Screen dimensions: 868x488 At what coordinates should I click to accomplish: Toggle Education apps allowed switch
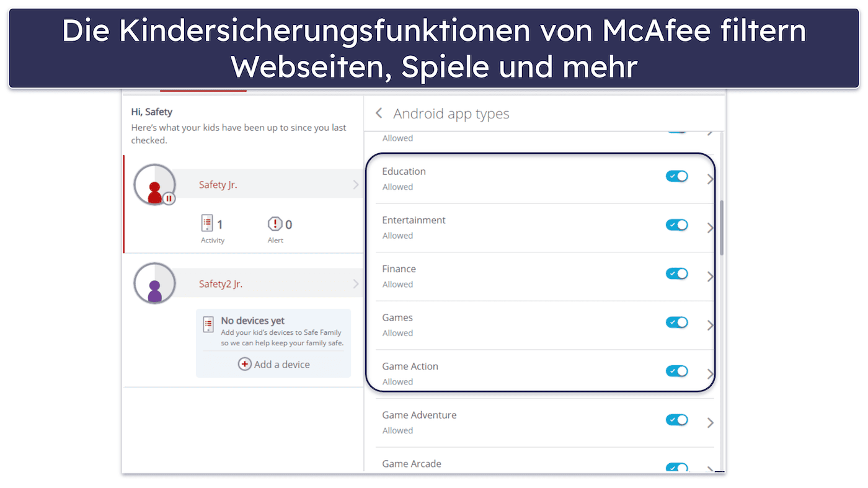677,176
